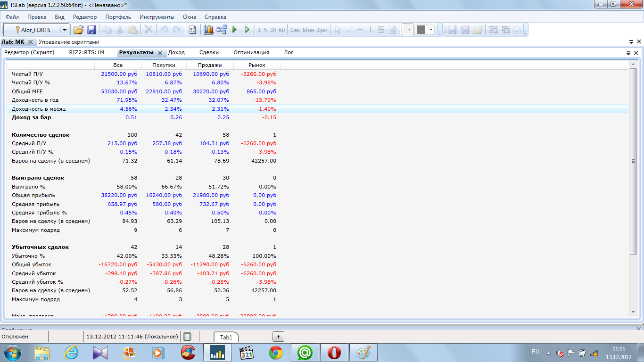Image resolution: width=644 pixels, height=362 pixels.
Task: Open the gray color picker dropdown arrow
Action: coord(431,30)
